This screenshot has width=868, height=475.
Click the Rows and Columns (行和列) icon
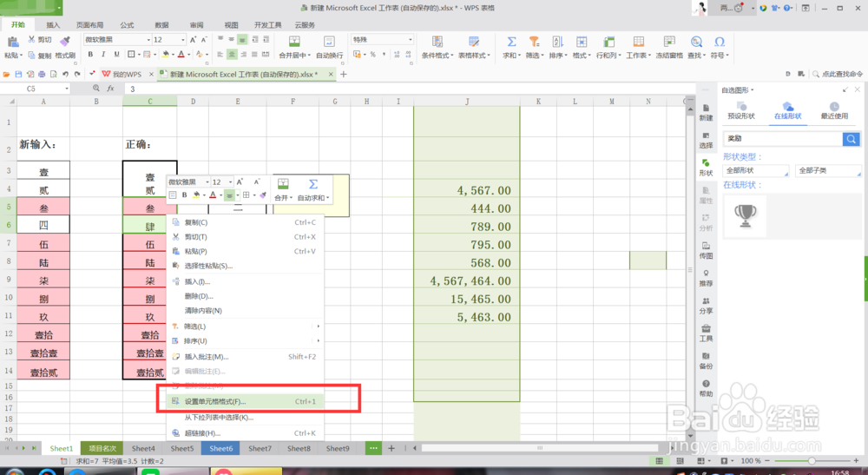pos(609,42)
